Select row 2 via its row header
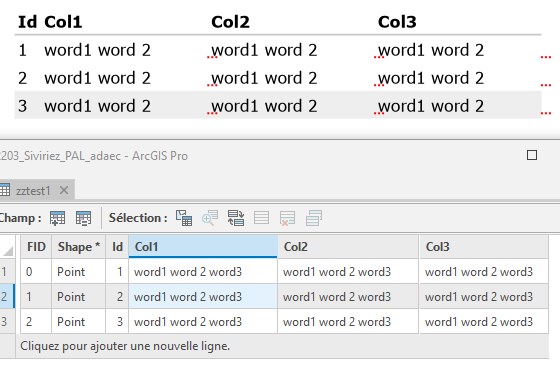Screen dimensions: 560x370 7,296
